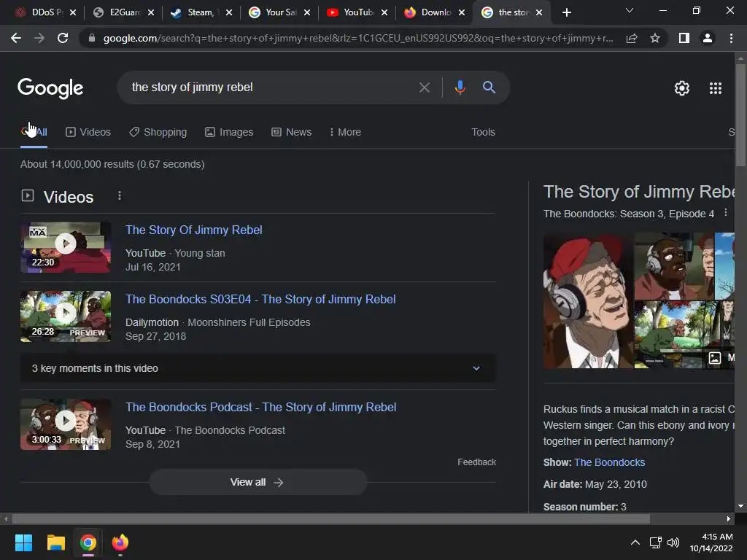The height and width of the screenshot is (560, 747).
Task: Open network status in system tray
Action: 656,542
